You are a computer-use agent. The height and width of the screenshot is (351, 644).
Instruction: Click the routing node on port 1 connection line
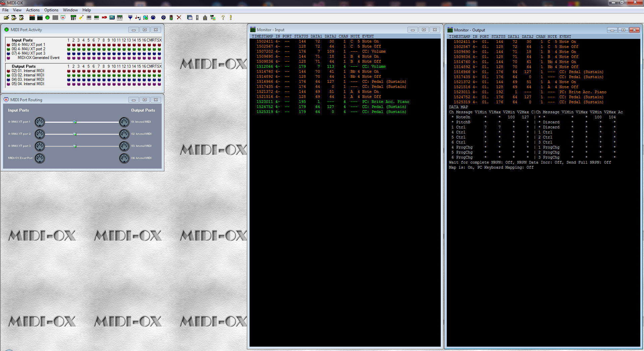coord(75,122)
